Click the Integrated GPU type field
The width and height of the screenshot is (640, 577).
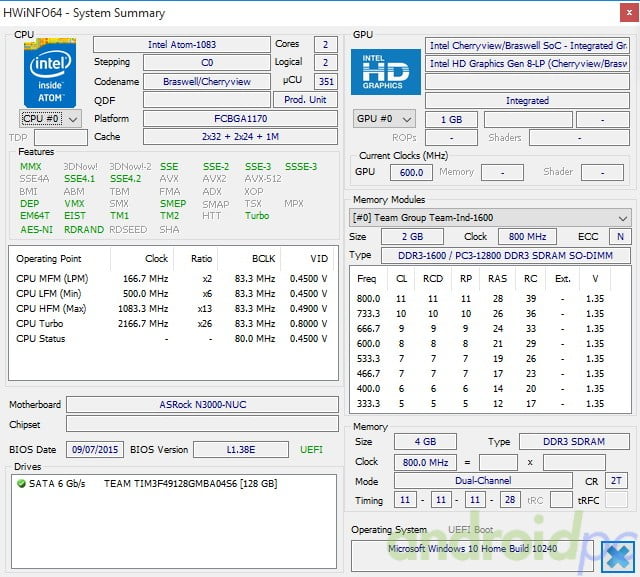point(527,100)
